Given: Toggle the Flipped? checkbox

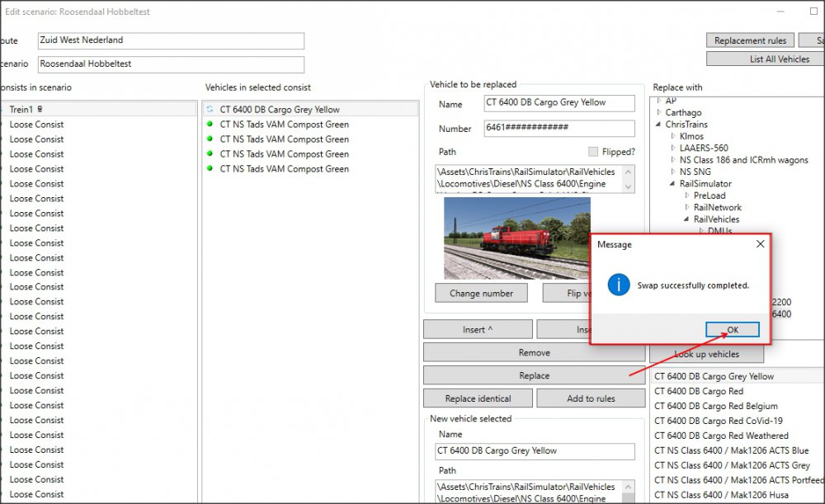Looking at the screenshot, I should pyautogui.click(x=593, y=152).
